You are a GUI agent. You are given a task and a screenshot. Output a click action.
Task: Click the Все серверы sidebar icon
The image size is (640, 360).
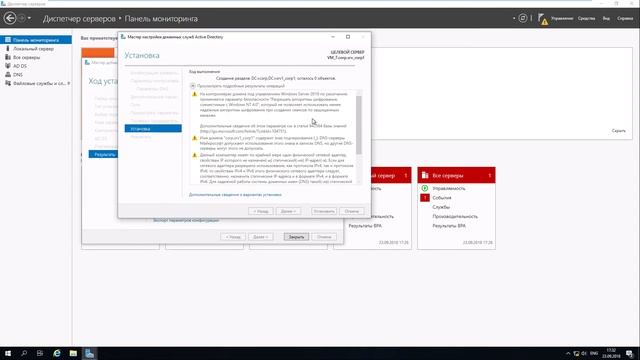click(8, 57)
